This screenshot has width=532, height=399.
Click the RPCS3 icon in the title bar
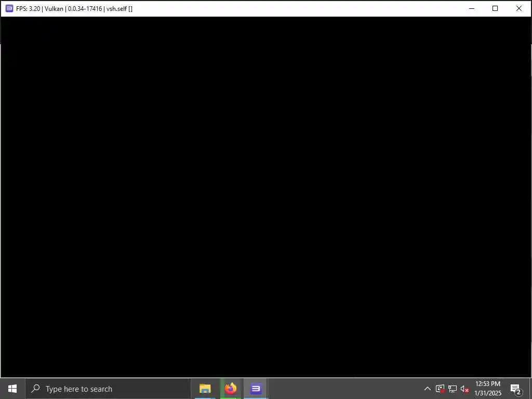[9, 8]
